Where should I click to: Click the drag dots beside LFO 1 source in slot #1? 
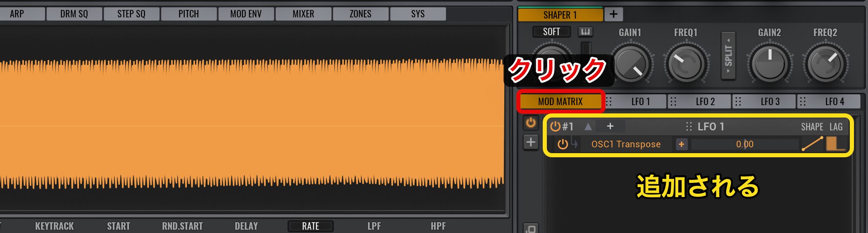[689, 126]
